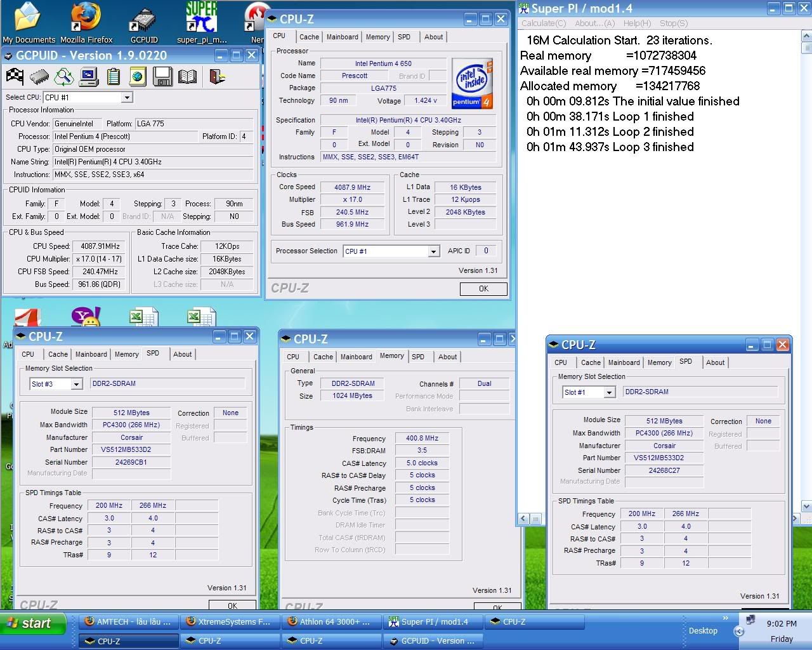Click the Yahoo Messenger desktop icon
Image resolution: width=812 pixels, height=650 pixels.
pyautogui.click(x=86, y=317)
